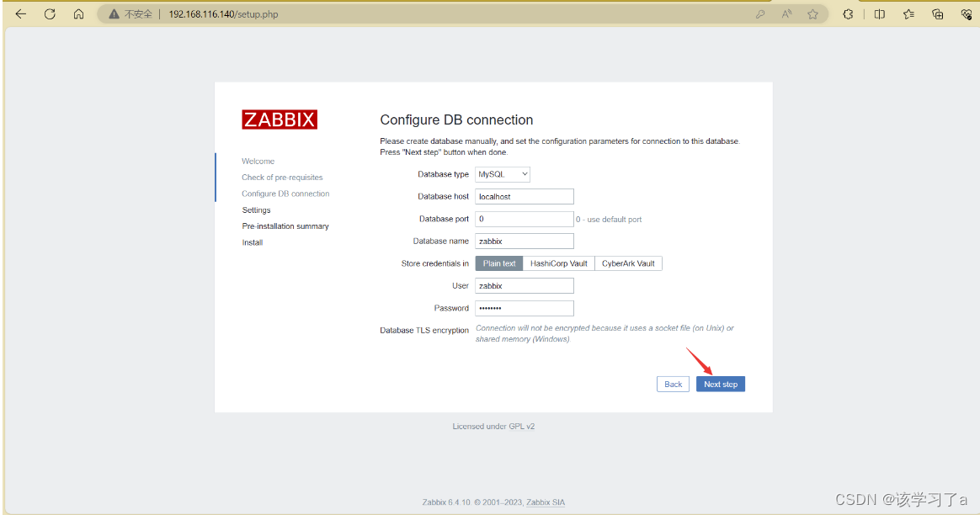Click the 'Zabbix 6.4.10' version text

(446, 502)
